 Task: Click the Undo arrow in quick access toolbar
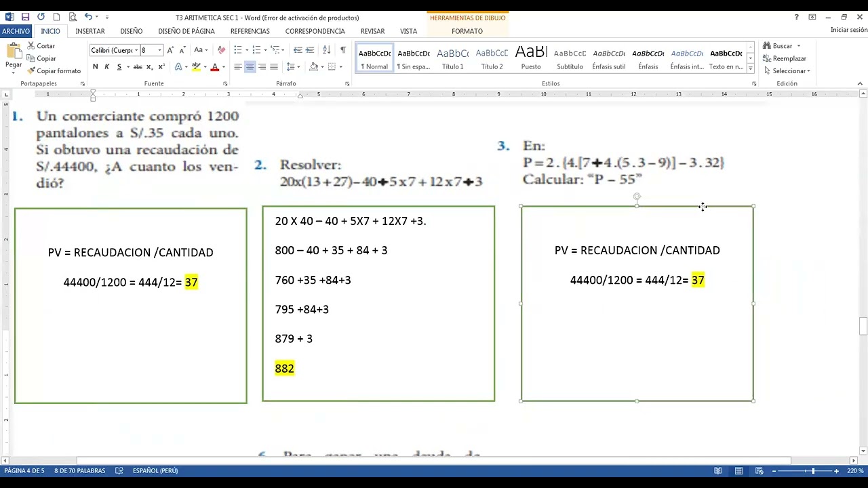coord(88,17)
